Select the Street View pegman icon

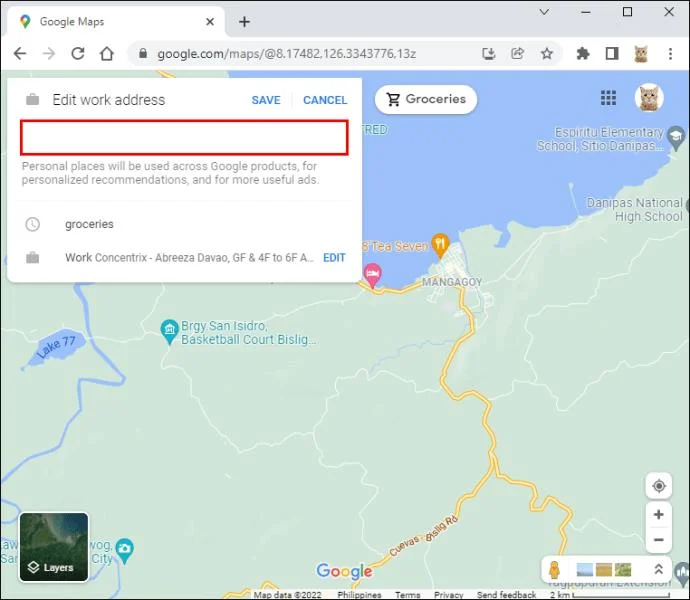(554, 570)
